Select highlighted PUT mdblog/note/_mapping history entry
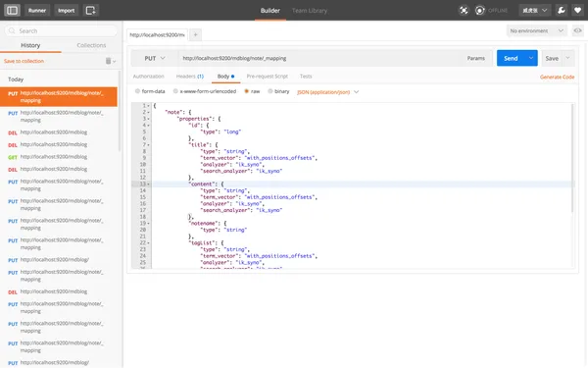Screen dimensions: 588x368 (59, 96)
